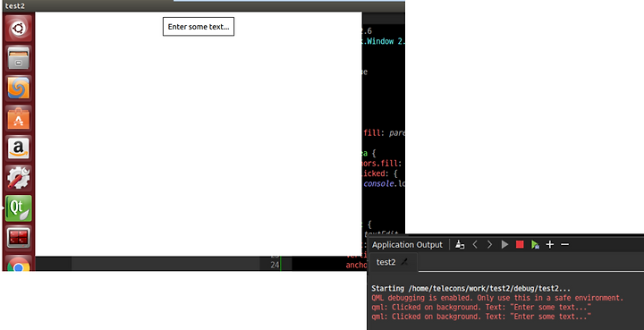Go to the next item in Application Output
This screenshot has width=644, height=330.
(x=489, y=245)
